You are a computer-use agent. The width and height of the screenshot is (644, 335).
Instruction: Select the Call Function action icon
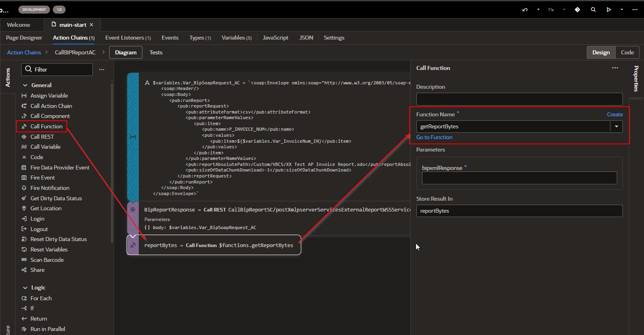[24, 126]
